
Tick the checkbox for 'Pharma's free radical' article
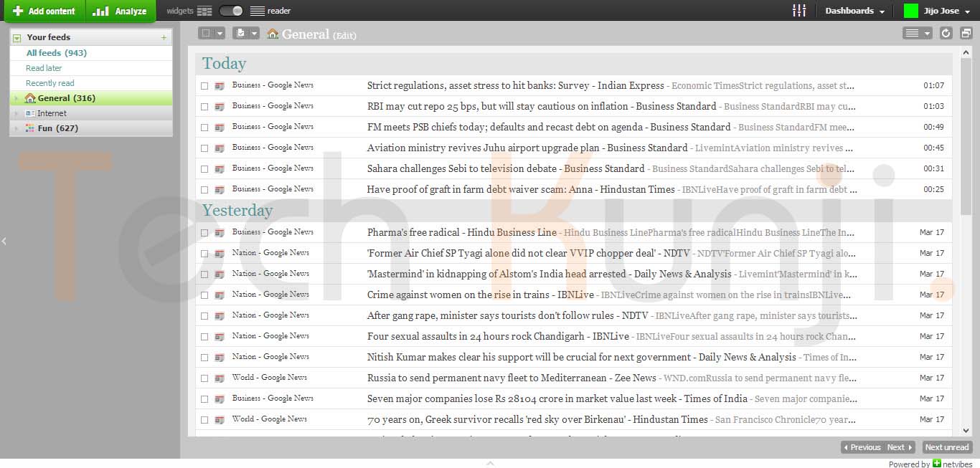click(204, 233)
